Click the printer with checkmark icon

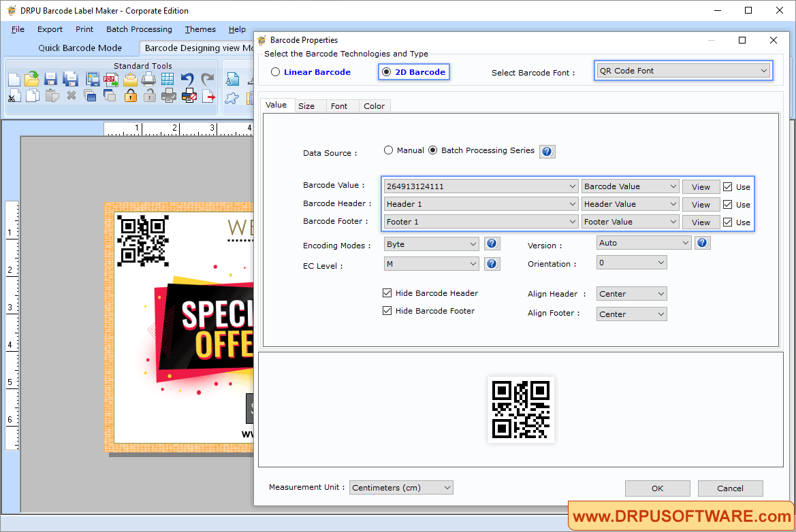[169, 95]
